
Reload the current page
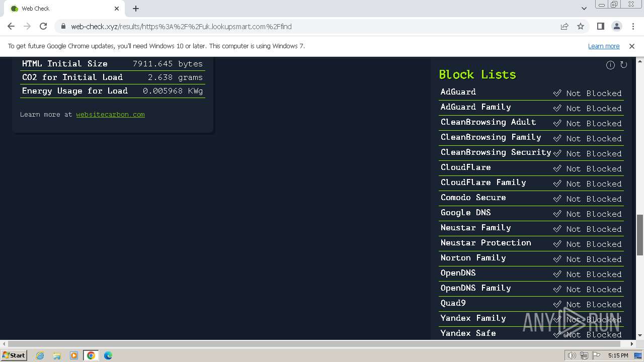(43, 26)
